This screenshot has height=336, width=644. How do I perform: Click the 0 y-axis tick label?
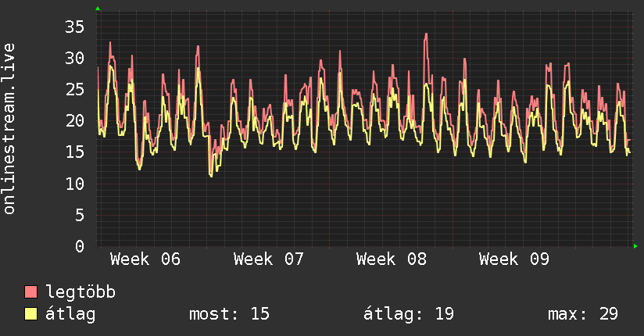(x=80, y=246)
